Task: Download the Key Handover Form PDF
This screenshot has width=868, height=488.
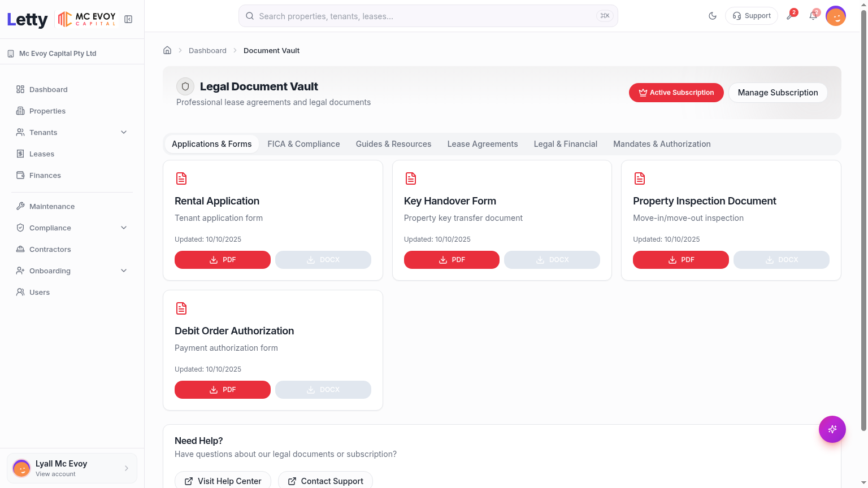Action: (x=452, y=260)
